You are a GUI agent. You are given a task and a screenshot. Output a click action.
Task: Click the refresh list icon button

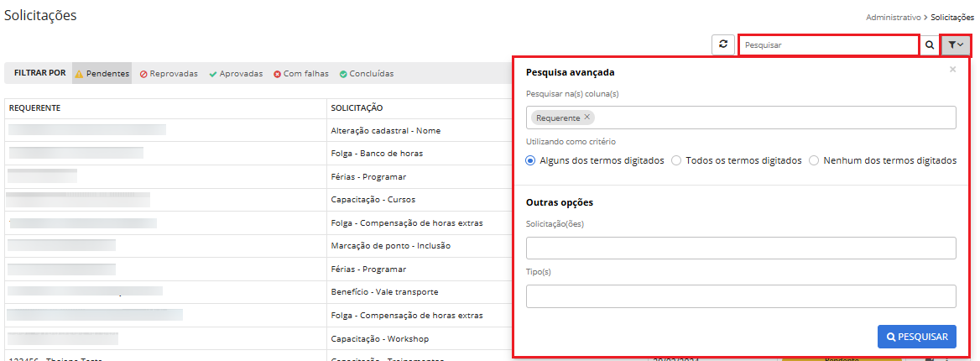click(x=723, y=45)
